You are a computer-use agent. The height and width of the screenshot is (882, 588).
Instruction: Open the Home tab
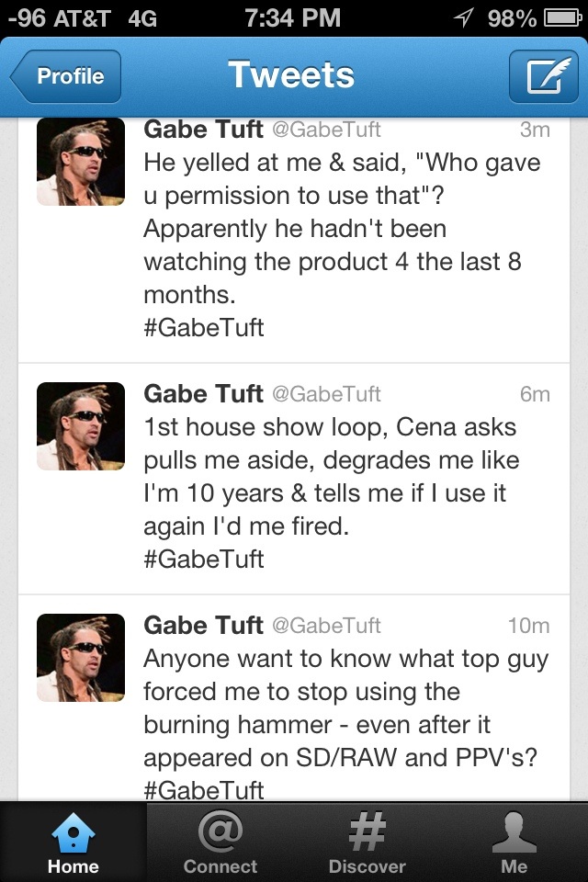coord(73,843)
